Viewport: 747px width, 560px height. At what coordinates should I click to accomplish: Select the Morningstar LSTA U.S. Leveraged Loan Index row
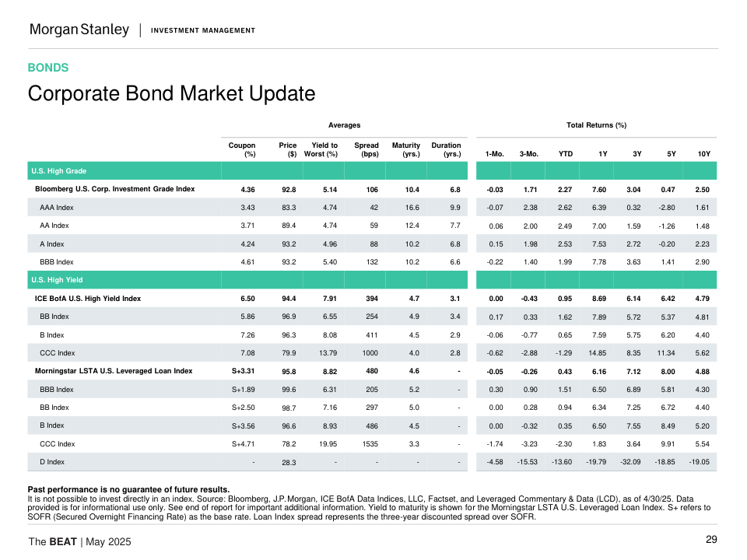pyautogui.click(x=114, y=371)
